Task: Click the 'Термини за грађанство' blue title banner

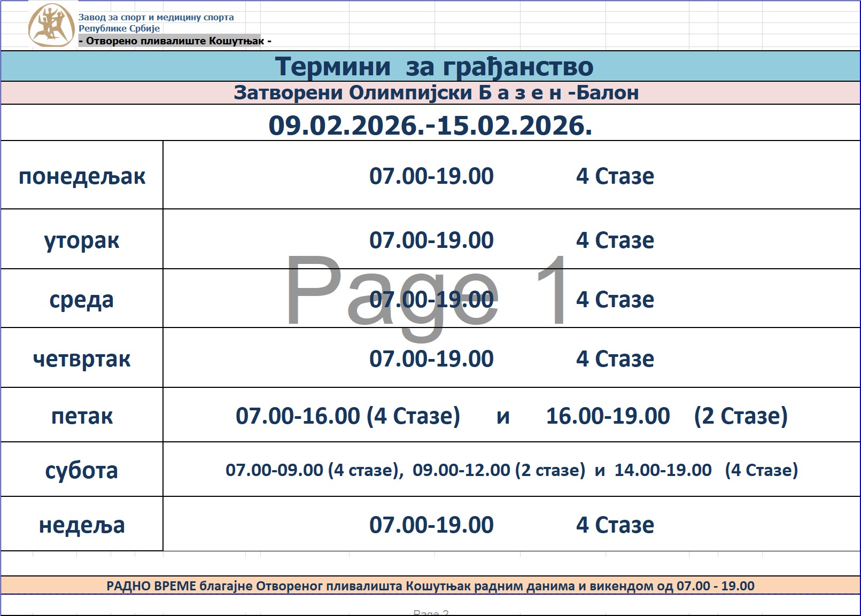Action: pos(433,67)
